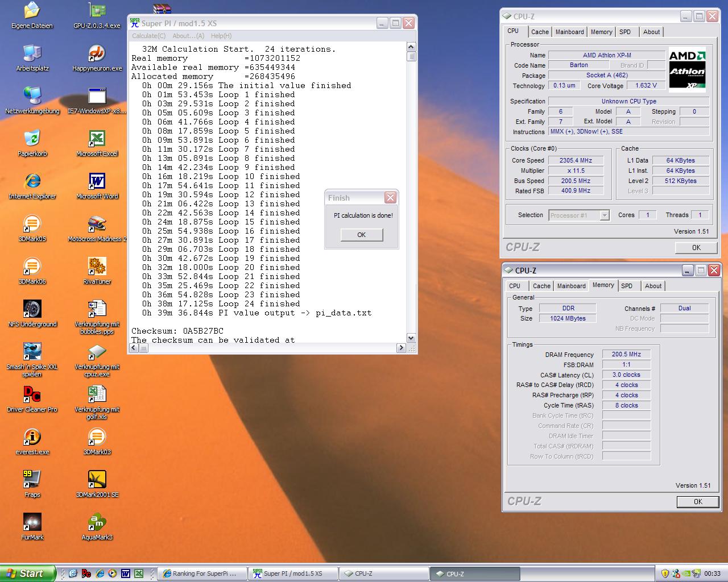
Task: Launch Happyneuron.exe from the desktop
Action: [x=97, y=58]
